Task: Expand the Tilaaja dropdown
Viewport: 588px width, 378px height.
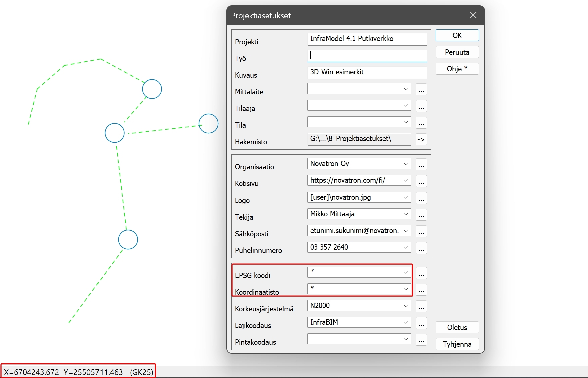Action: tap(406, 105)
